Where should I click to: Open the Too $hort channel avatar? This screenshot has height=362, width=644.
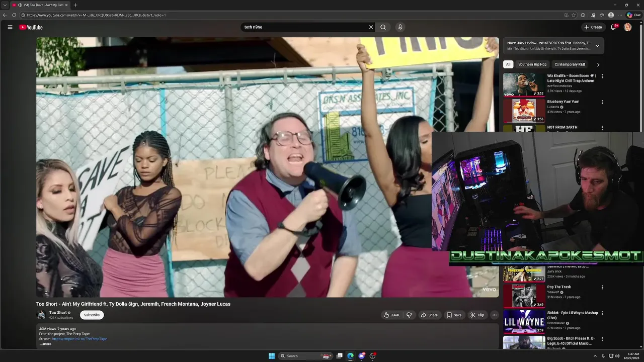(41, 315)
